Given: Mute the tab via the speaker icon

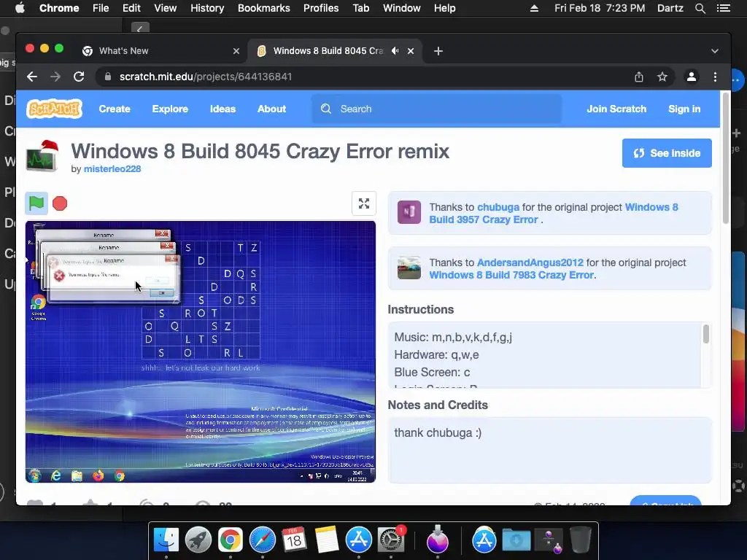Looking at the screenshot, I should click(395, 50).
